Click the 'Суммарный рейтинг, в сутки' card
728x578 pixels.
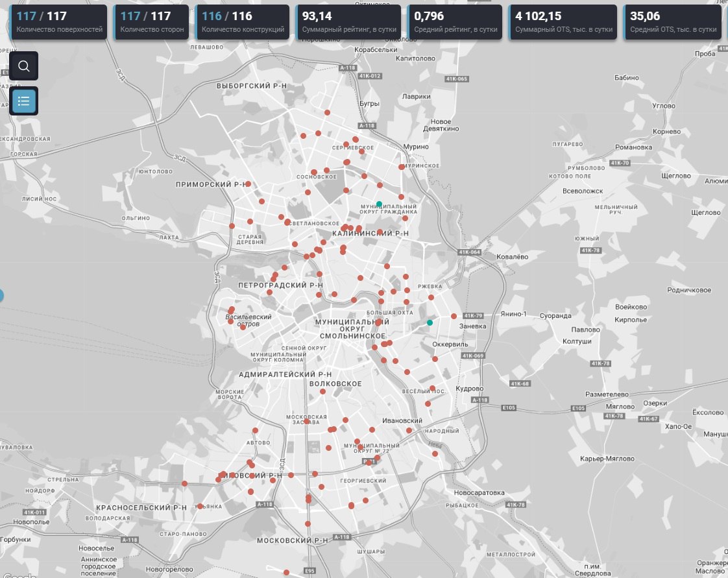[x=348, y=22]
